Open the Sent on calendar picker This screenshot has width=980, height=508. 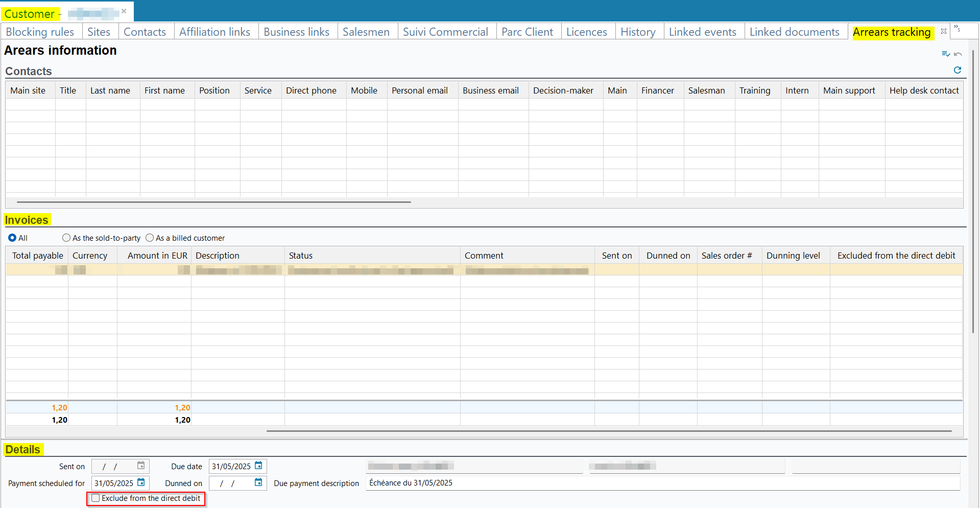tap(141, 466)
